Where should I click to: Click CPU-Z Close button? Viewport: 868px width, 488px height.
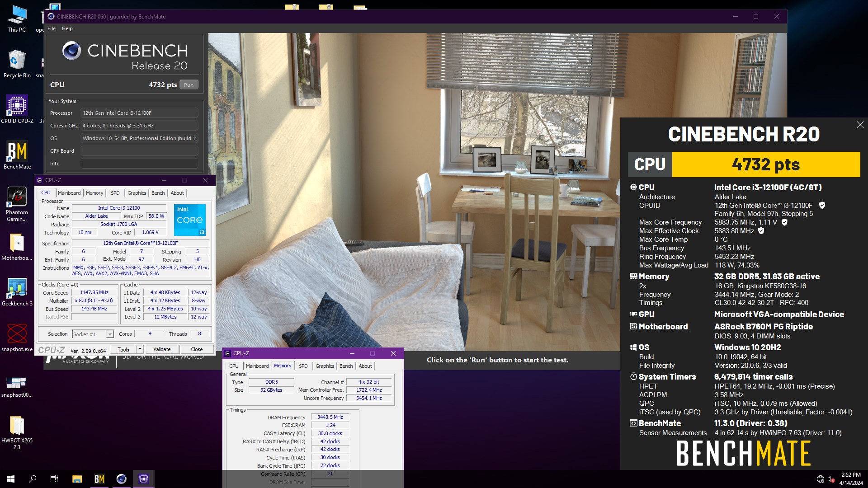tap(197, 349)
